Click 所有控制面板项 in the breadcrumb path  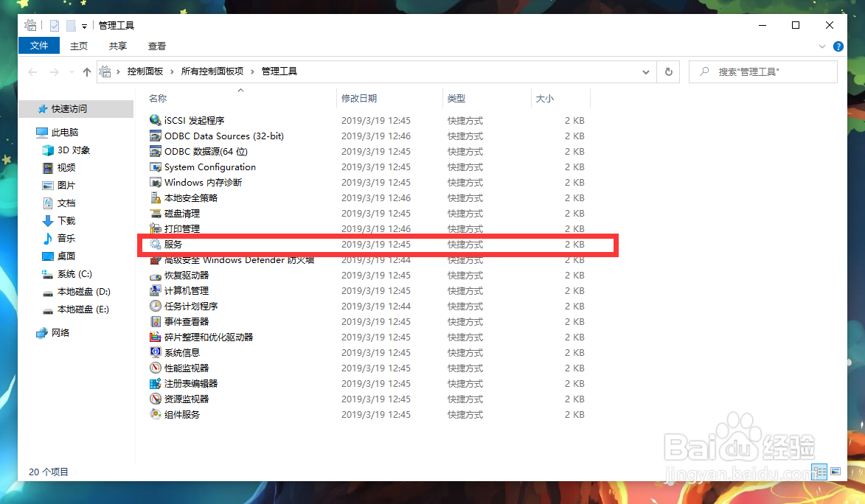coord(212,71)
